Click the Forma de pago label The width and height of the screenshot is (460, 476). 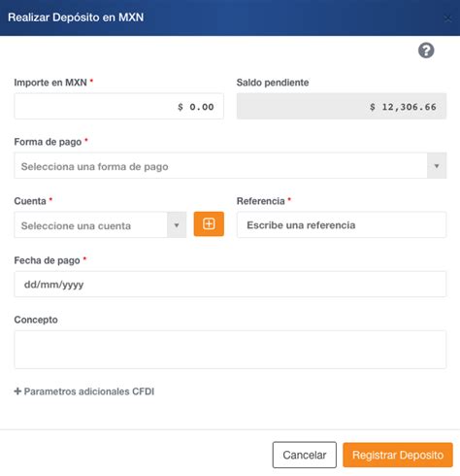[48, 142]
